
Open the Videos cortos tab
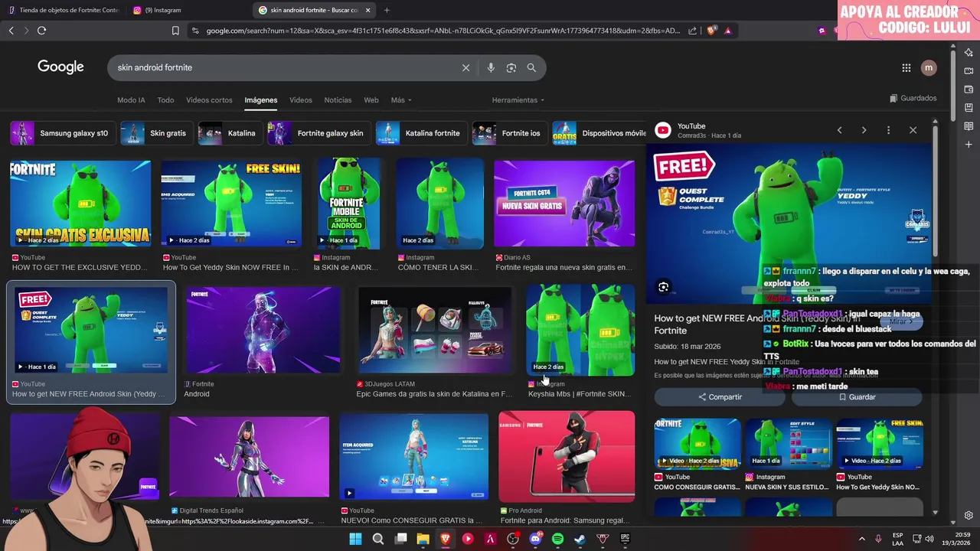pyautogui.click(x=209, y=100)
